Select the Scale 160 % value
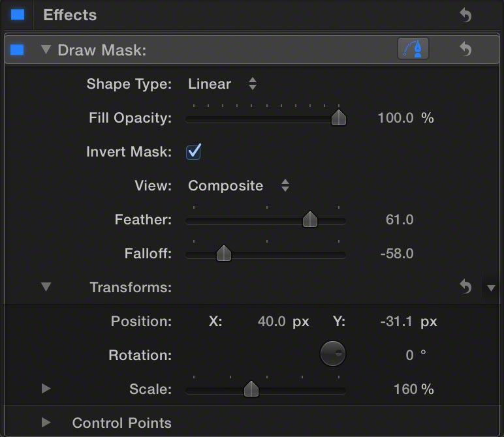This screenshot has height=437, width=504. tap(414, 389)
